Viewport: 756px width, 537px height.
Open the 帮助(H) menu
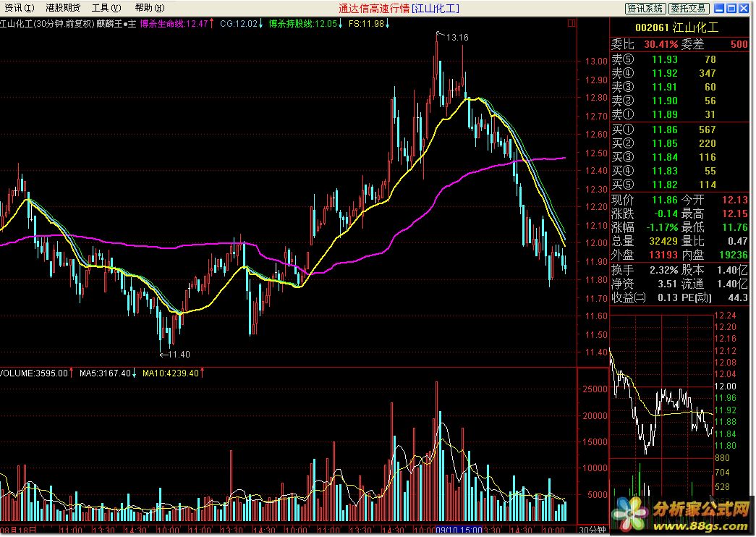150,8
